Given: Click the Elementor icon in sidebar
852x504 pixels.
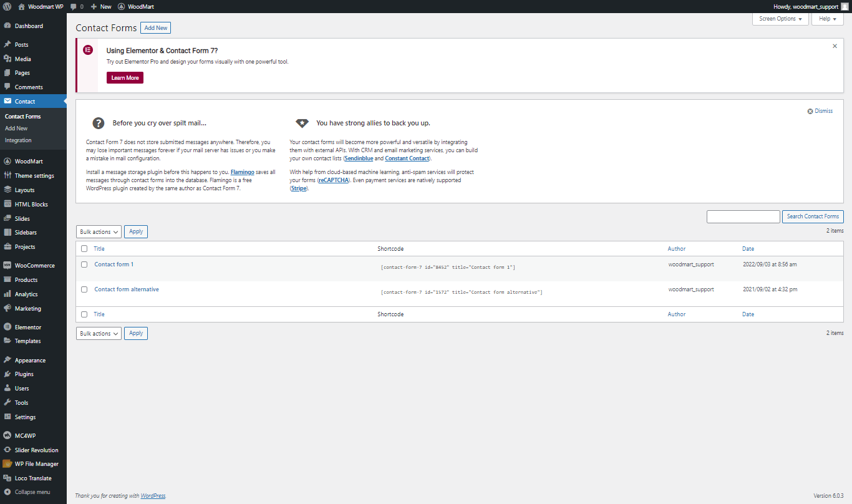Looking at the screenshot, I should click(x=7, y=327).
